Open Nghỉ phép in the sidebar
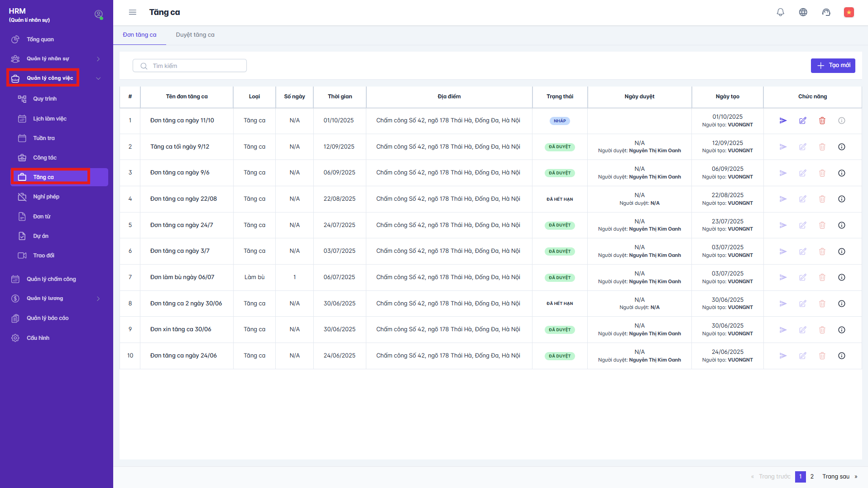The image size is (868, 488). (46, 197)
